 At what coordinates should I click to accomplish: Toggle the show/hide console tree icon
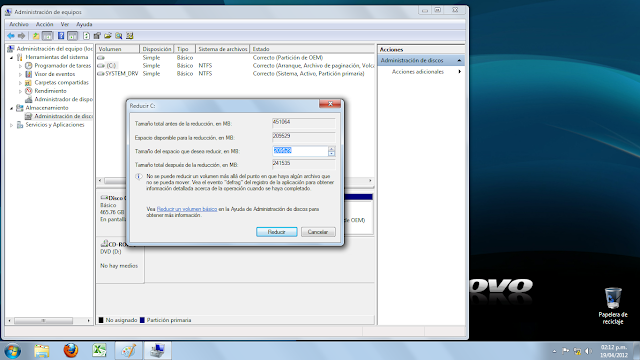click(x=47, y=36)
